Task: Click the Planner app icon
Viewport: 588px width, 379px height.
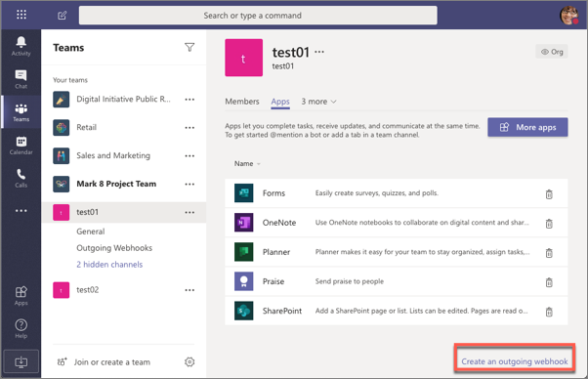Action: (x=244, y=252)
